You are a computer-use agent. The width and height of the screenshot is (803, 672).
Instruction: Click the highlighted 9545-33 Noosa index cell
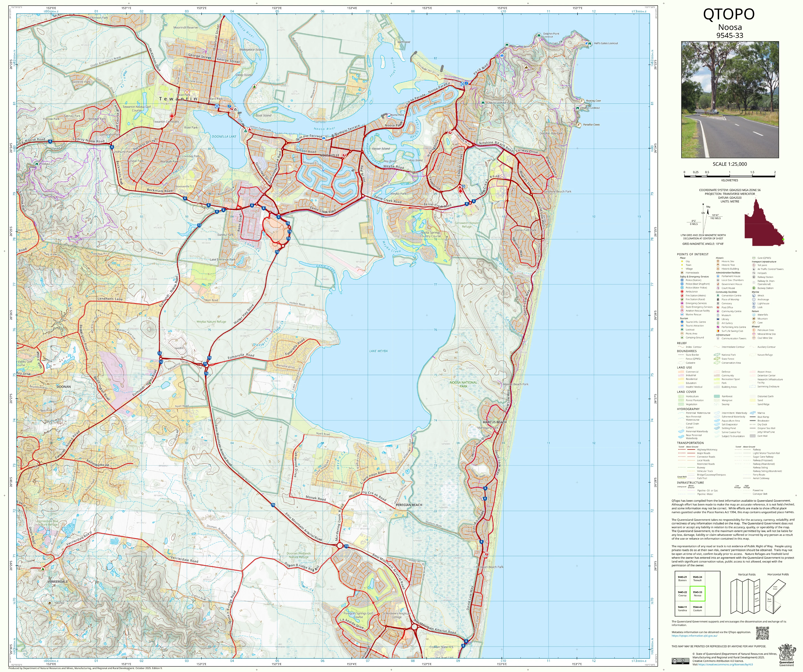tap(698, 594)
